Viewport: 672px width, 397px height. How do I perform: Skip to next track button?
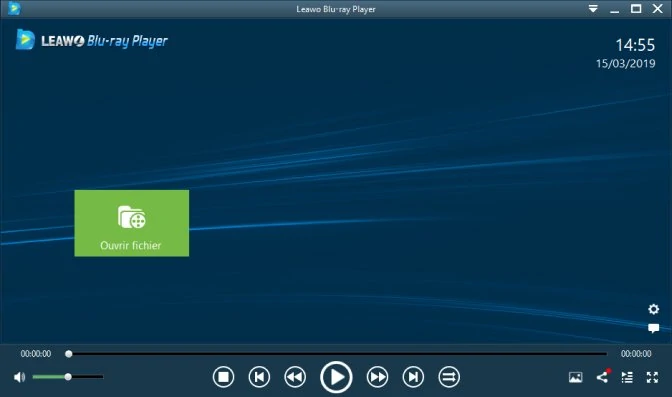pyautogui.click(x=413, y=377)
